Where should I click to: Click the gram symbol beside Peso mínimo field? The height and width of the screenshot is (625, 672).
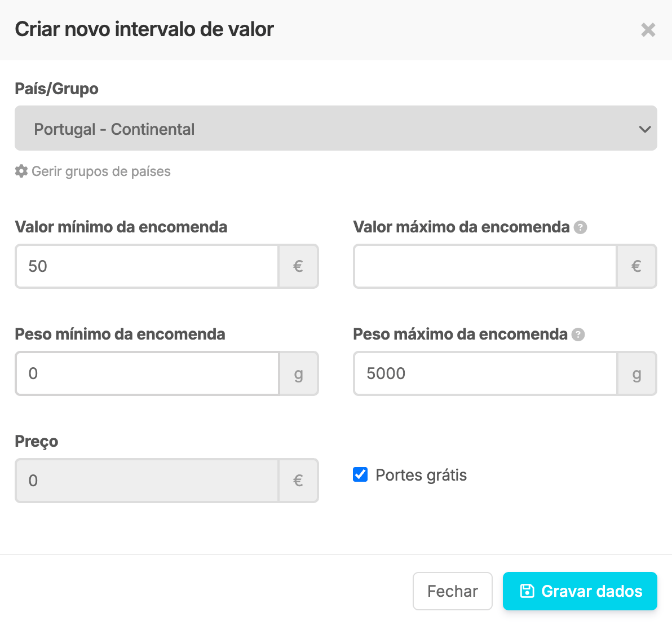pos(298,373)
